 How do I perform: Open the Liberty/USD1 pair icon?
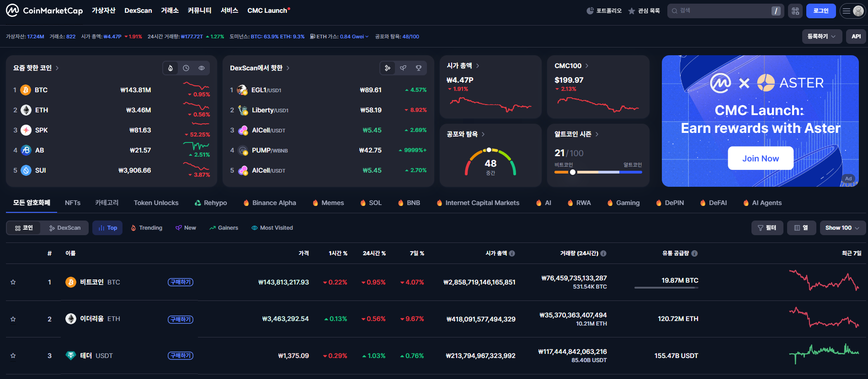click(243, 110)
